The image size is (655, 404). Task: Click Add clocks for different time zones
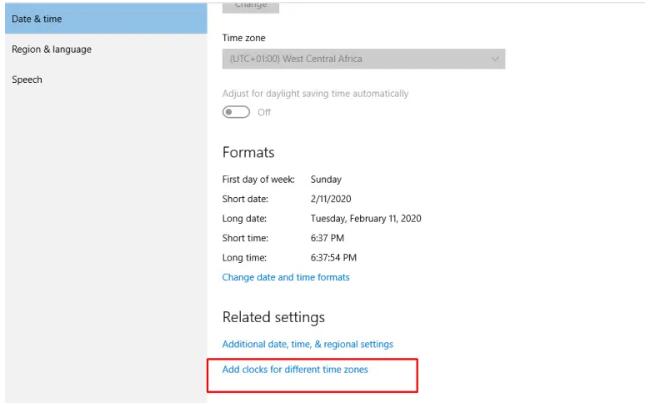pos(295,370)
